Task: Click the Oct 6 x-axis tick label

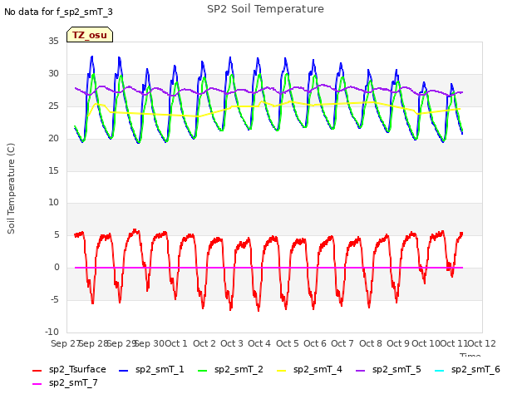Action: (x=315, y=343)
